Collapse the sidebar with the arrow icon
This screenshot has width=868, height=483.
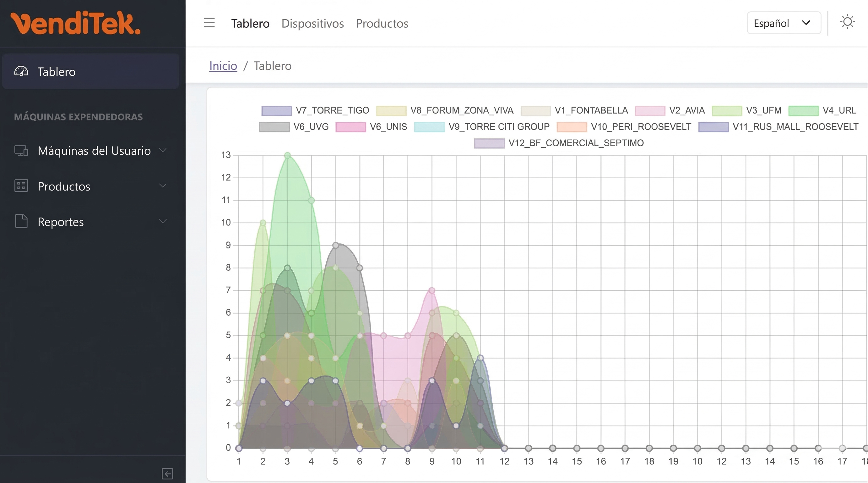[167, 474]
